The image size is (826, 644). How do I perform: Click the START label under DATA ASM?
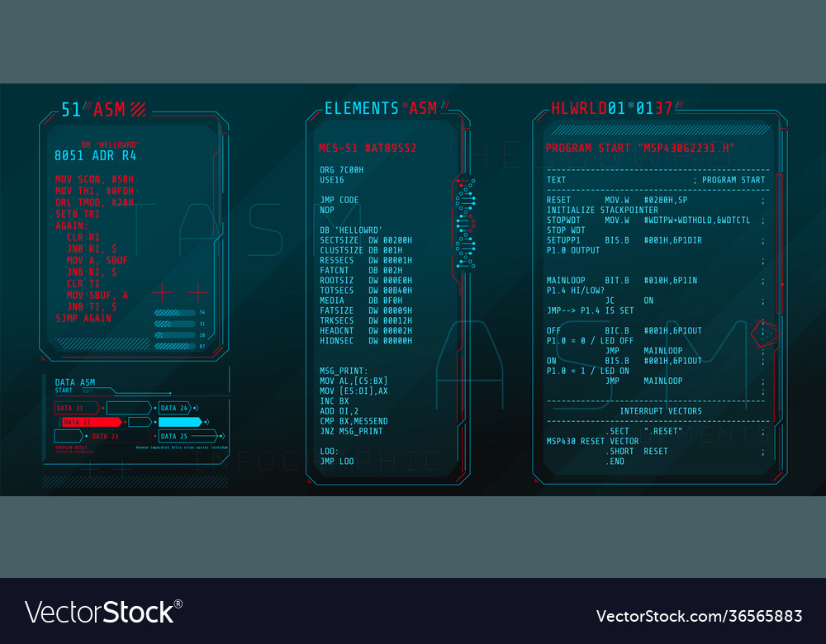[62, 388]
